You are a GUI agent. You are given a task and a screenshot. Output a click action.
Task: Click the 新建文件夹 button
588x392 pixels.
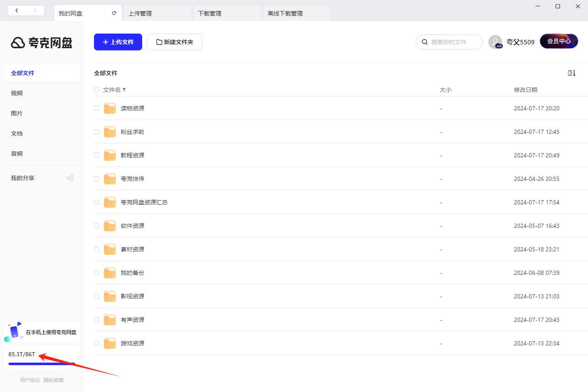coord(174,42)
